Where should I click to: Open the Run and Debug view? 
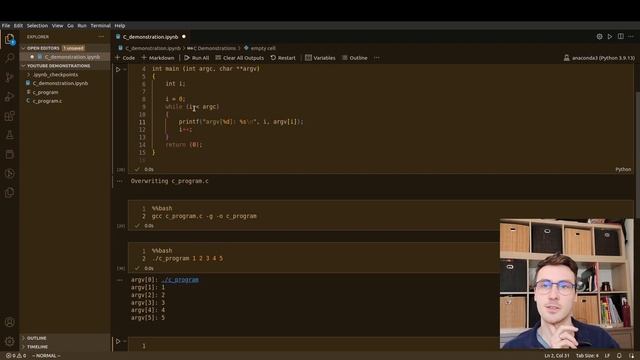point(9,97)
